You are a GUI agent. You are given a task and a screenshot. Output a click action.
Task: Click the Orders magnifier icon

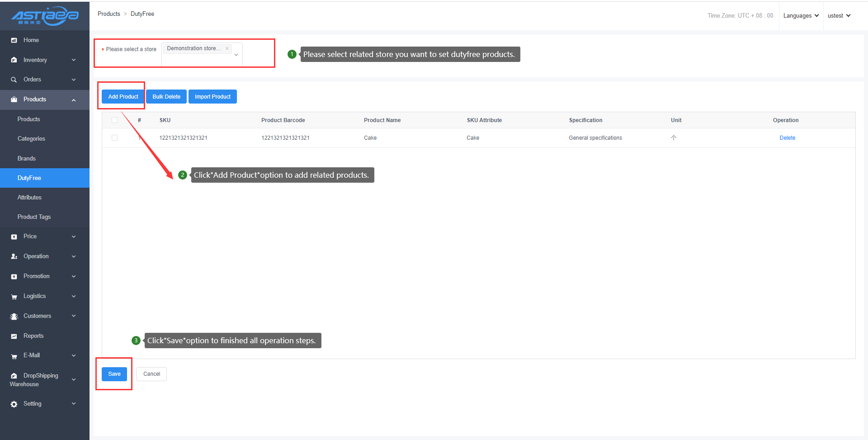pos(14,80)
